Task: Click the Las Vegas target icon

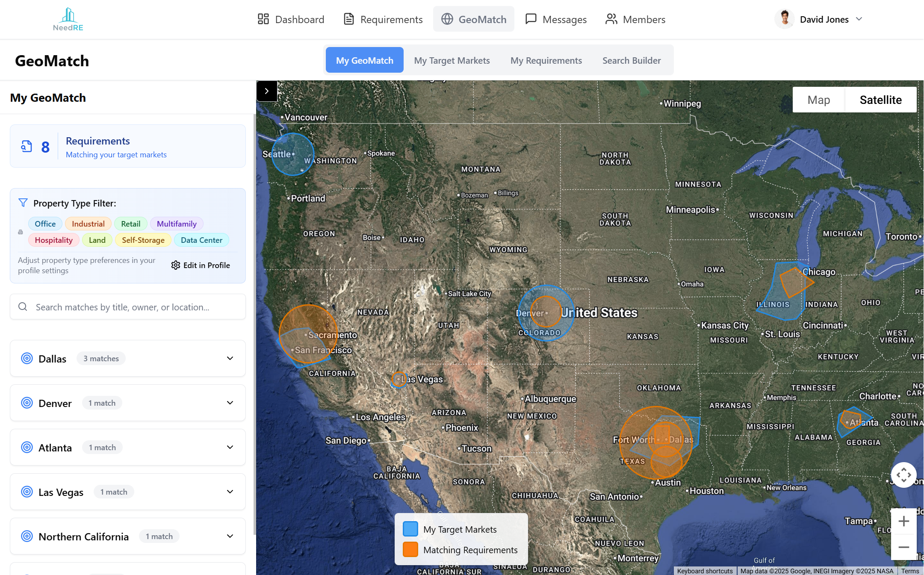Action: coord(27,492)
